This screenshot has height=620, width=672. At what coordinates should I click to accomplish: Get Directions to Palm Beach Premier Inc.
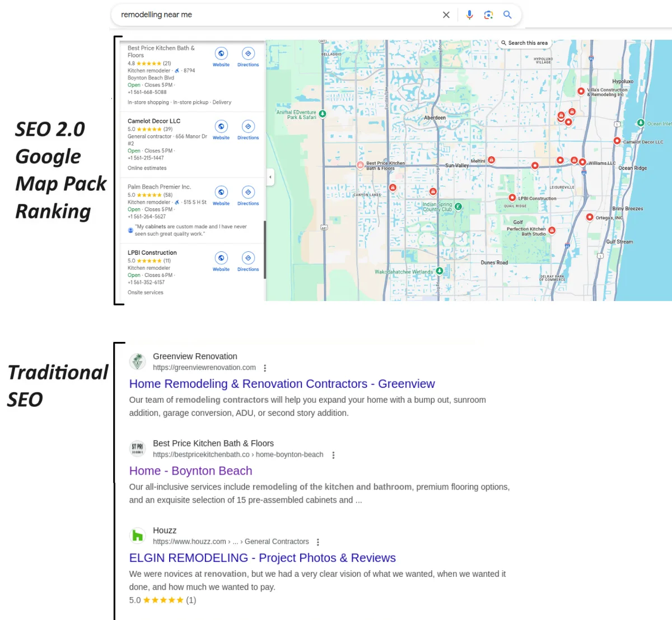248,192
